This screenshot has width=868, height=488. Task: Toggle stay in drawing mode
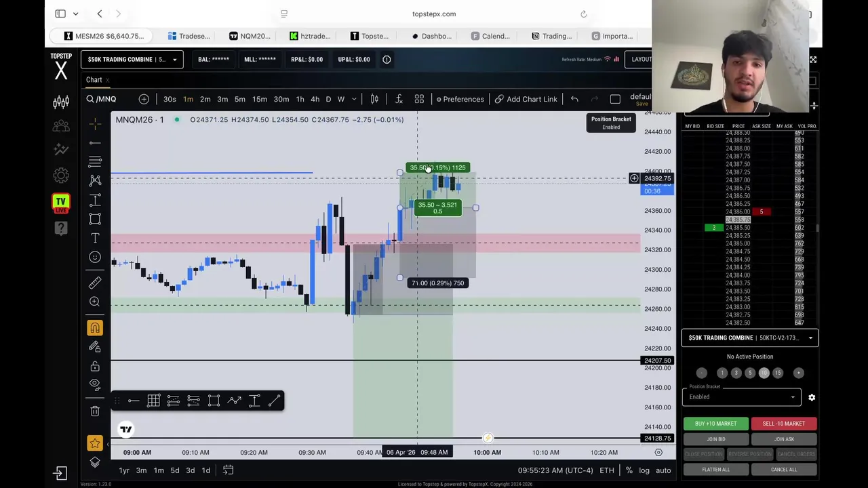(95, 347)
